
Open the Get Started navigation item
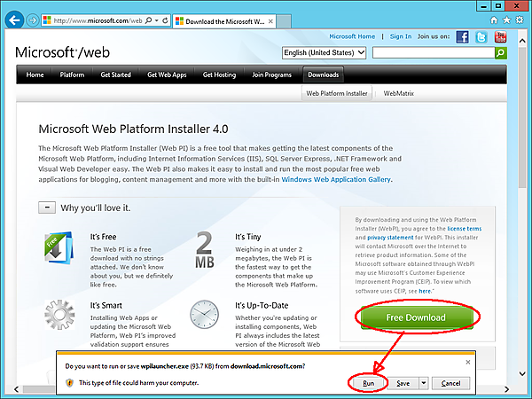point(115,74)
